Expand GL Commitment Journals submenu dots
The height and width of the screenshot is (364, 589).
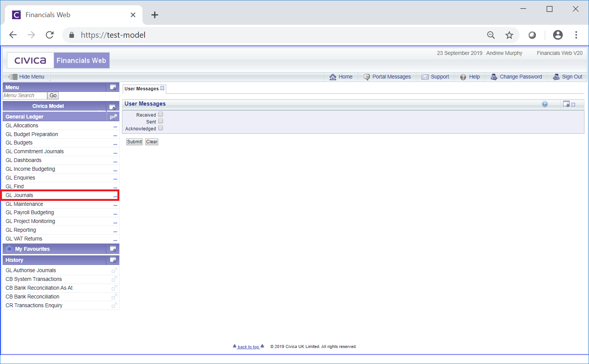coord(115,153)
